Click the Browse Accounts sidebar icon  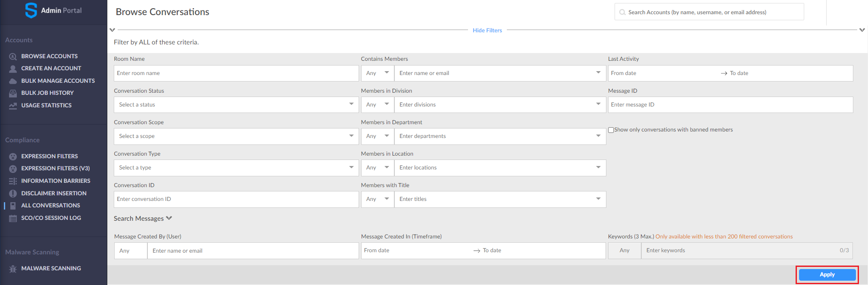coord(13,56)
